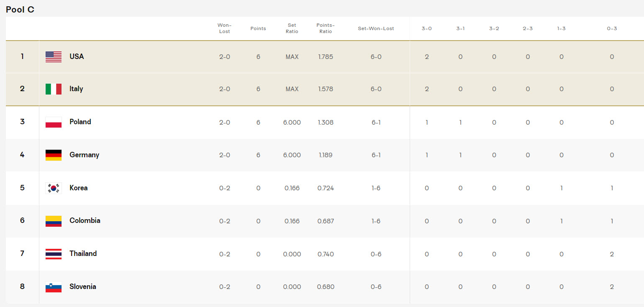Click the Points-Ratio column header
Viewport: 644px width, 307px height.
coord(326,28)
